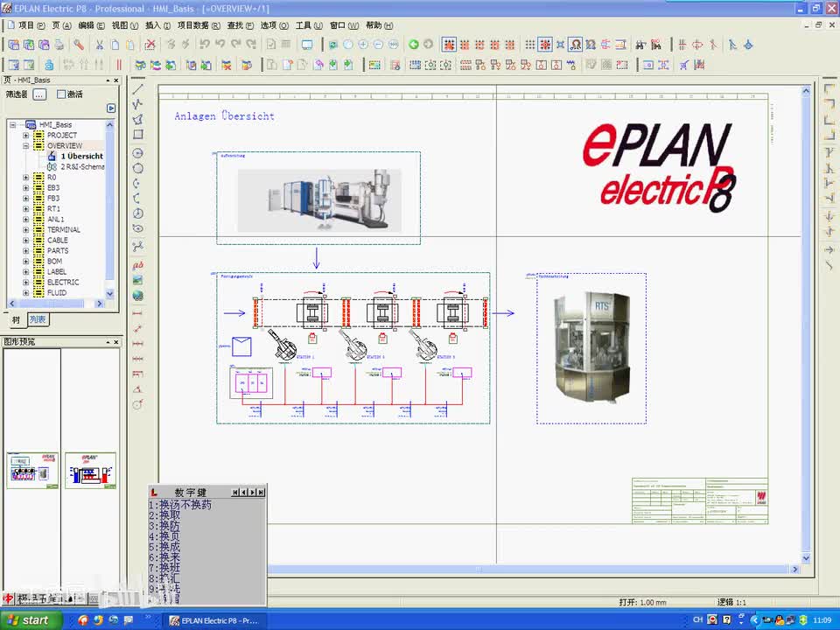Click the page tree horizontal scroll-right arrow
This screenshot has width=840, height=630.
99,304
